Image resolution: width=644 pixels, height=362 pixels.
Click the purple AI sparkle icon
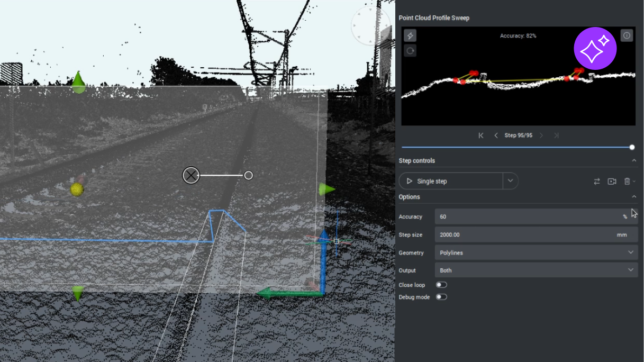click(595, 48)
